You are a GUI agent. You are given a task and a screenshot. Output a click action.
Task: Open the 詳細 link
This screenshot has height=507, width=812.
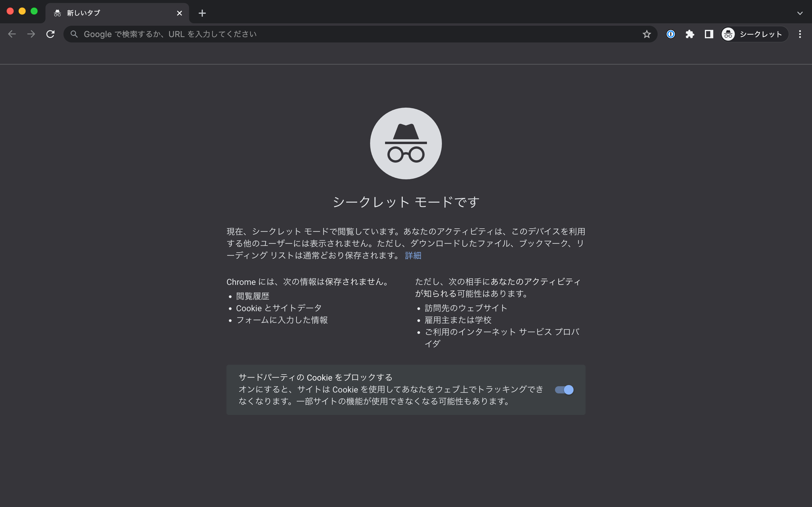[x=413, y=256]
